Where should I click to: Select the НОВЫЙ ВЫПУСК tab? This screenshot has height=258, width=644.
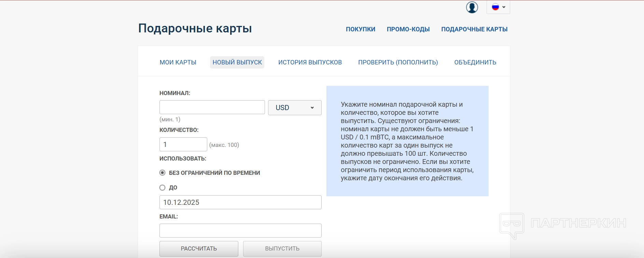tap(237, 62)
